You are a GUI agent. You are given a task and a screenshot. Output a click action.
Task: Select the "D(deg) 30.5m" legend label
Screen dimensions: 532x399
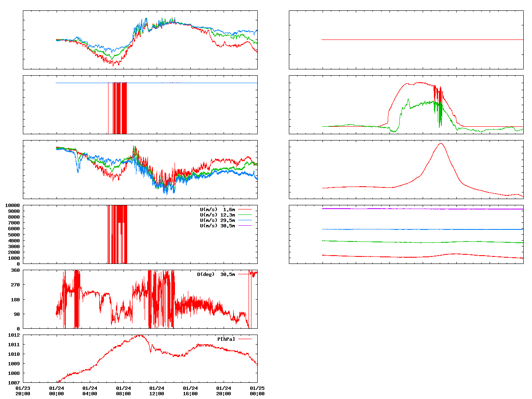click(216, 274)
